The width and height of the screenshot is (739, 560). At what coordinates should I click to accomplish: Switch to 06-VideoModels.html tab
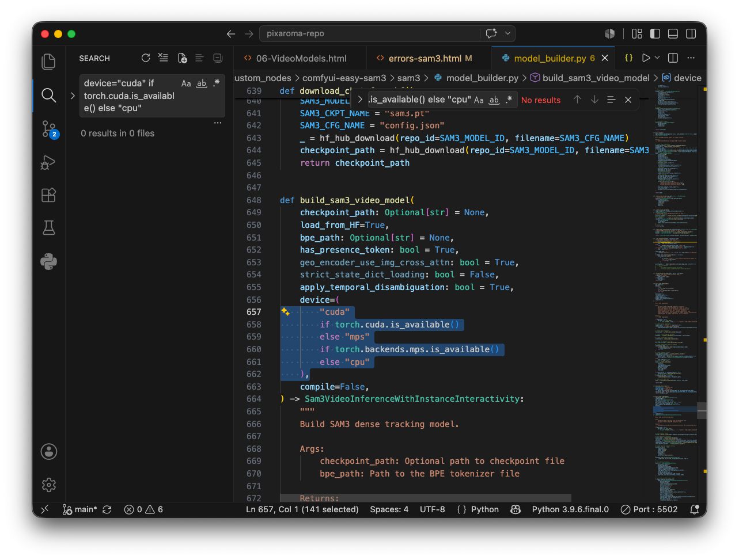(301, 58)
